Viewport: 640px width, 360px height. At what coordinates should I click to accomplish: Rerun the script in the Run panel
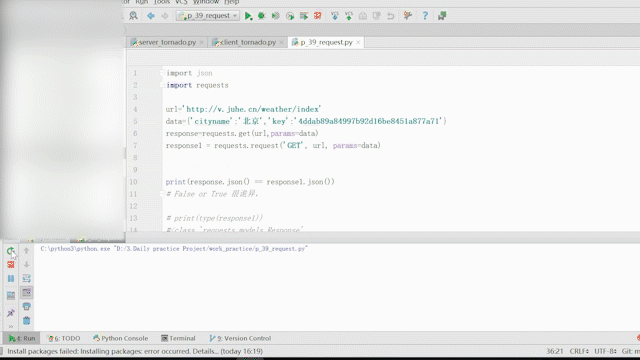[11, 251]
